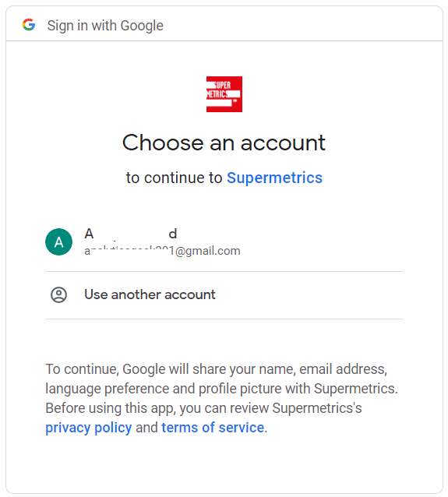The height and width of the screenshot is (497, 448).
Task: Open the privacy policy link
Action: (89, 428)
